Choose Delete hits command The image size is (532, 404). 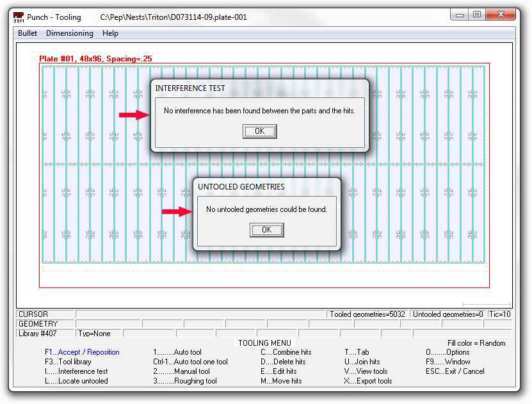(x=283, y=362)
